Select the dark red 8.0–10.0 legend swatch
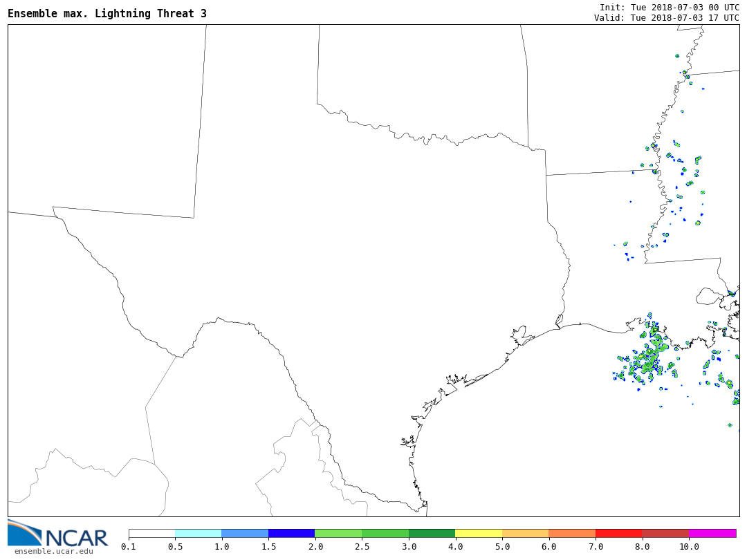747x560 pixels. 665,534
